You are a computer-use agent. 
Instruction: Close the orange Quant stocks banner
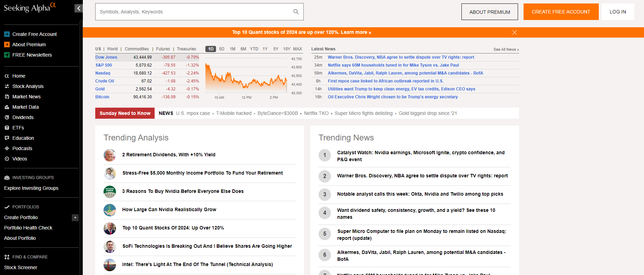pyautogui.click(x=515, y=32)
